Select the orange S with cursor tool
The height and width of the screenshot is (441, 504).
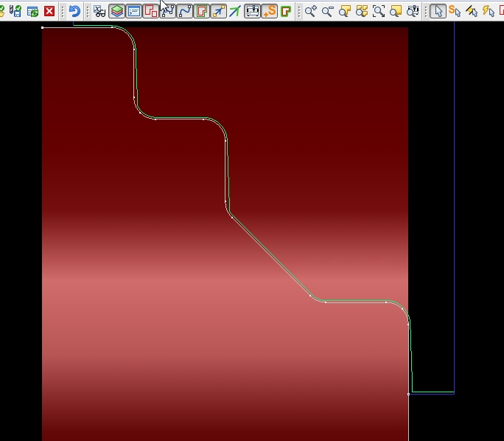[455, 11]
